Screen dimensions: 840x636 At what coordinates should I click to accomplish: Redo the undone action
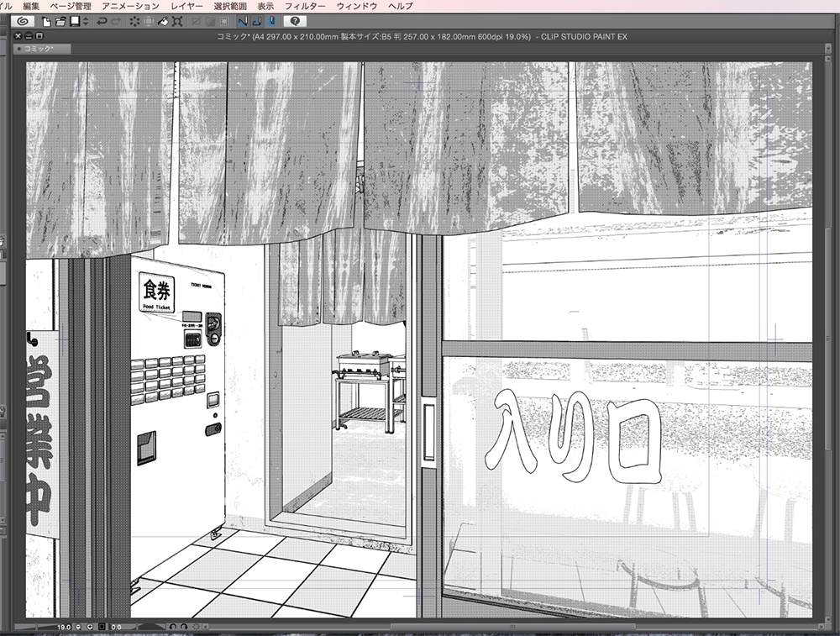116,22
